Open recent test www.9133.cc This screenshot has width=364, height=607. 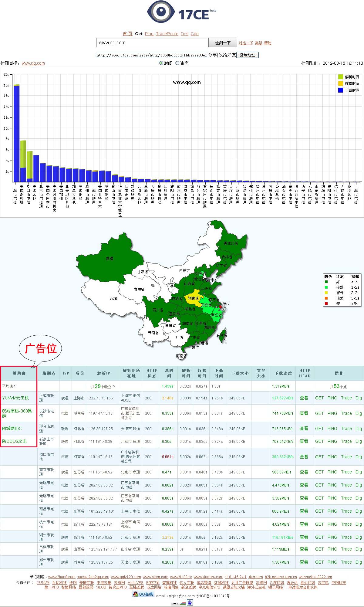tap(181, 577)
